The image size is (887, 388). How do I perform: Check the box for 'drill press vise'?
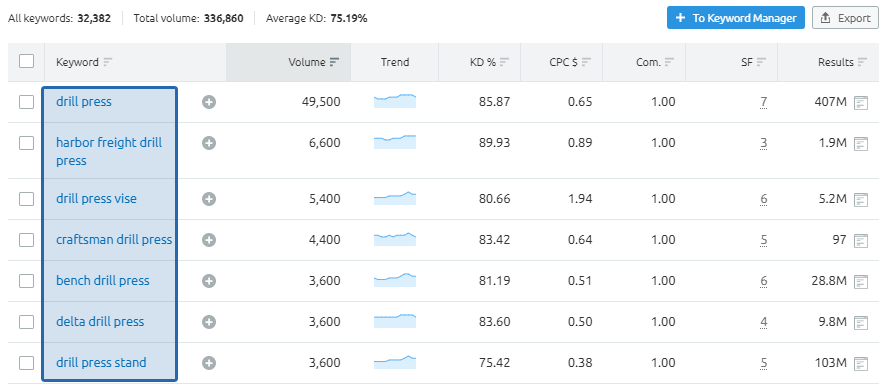click(27, 199)
